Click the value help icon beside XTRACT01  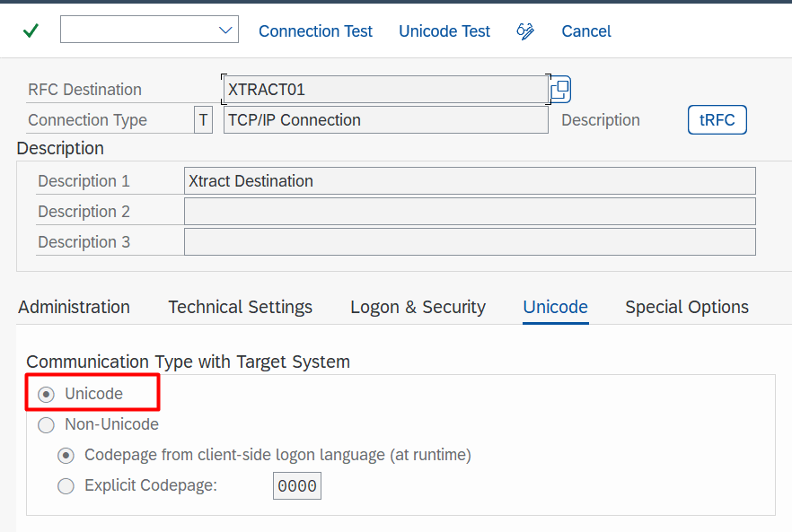click(560, 90)
